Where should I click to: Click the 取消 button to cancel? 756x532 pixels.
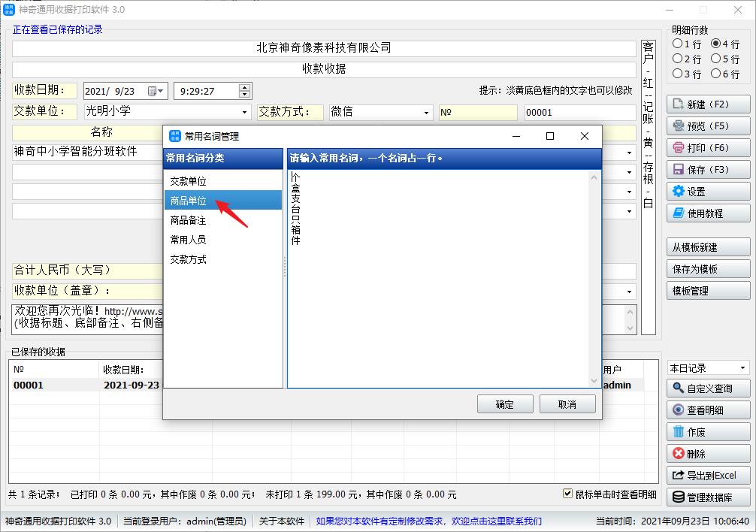pos(567,404)
